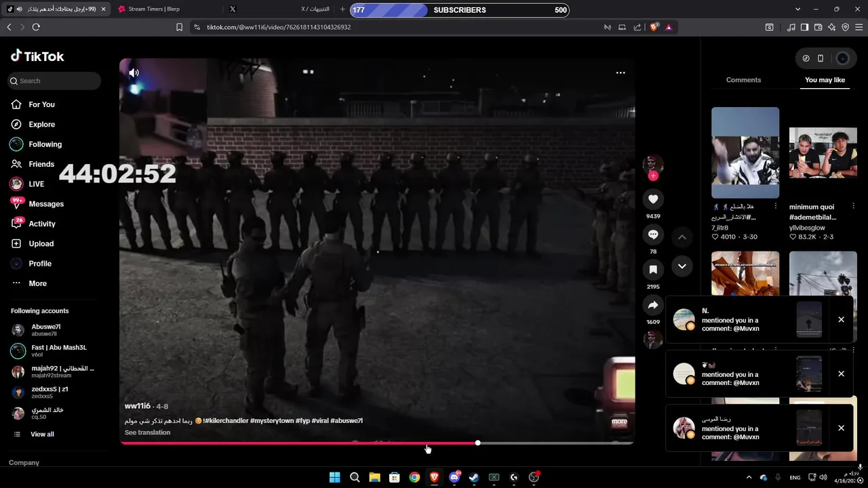This screenshot has height=488, width=868.
Task: Open Brave VPN shield icon
Action: tap(845, 27)
